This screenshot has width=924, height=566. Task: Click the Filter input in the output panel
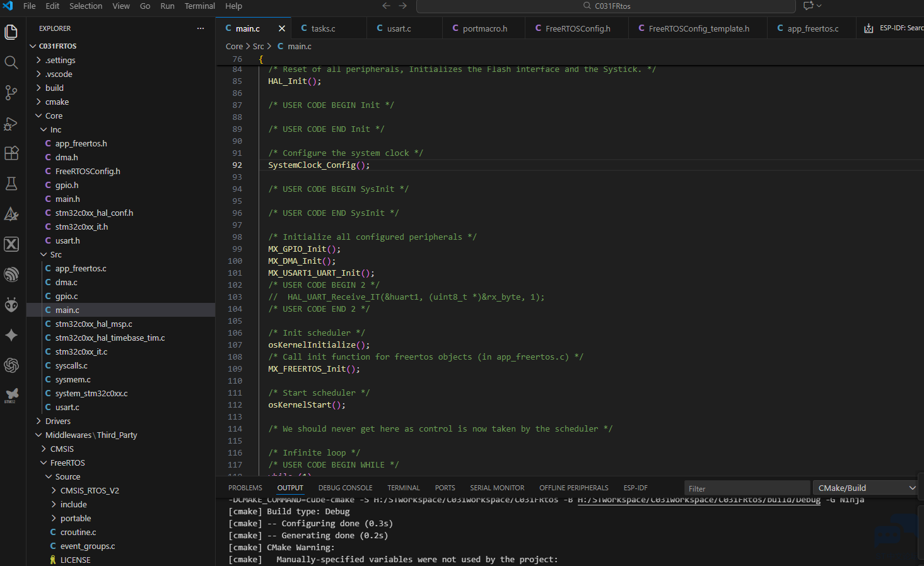[x=746, y=488]
